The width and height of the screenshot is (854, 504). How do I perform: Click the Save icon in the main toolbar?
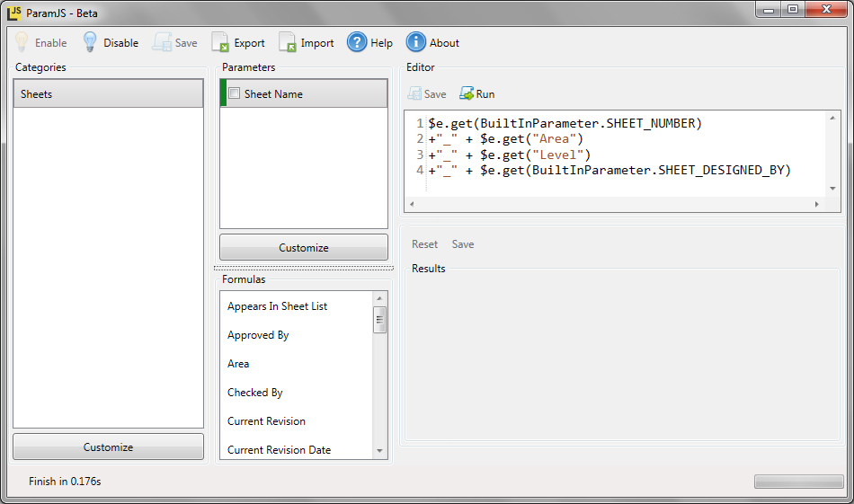tap(162, 42)
